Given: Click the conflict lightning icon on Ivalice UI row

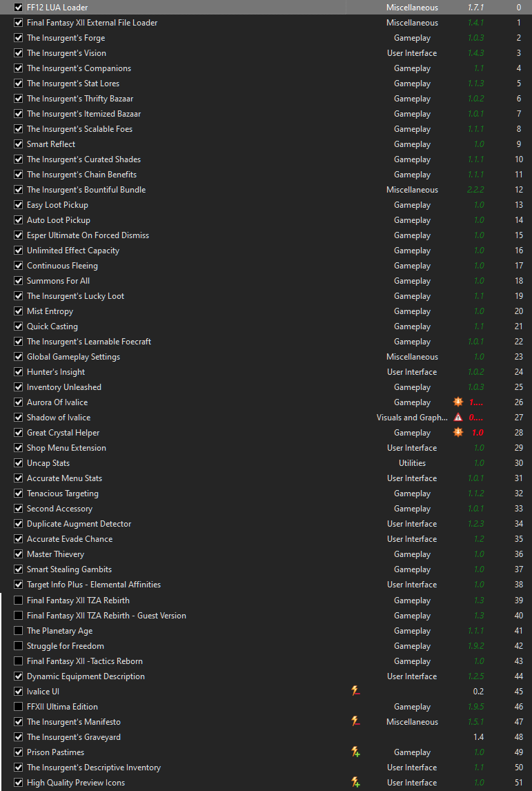Looking at the screenshot, I should [x=355, y=691].
